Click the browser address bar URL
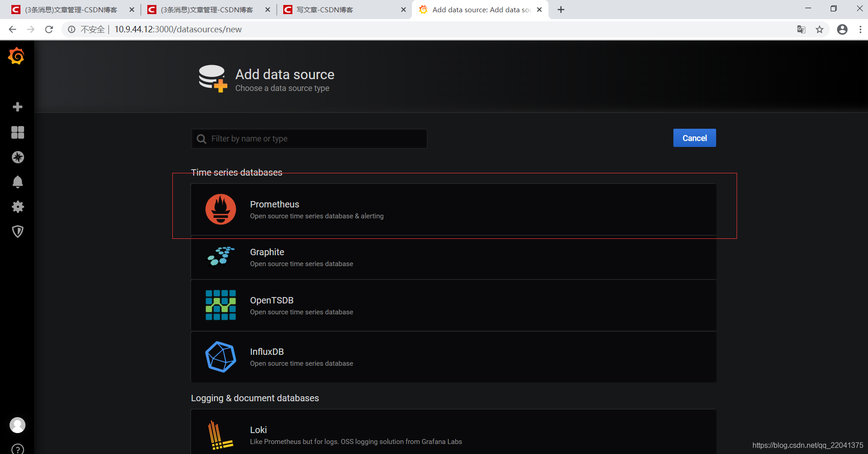Screen dimensions: 868x454 point(178,30)
